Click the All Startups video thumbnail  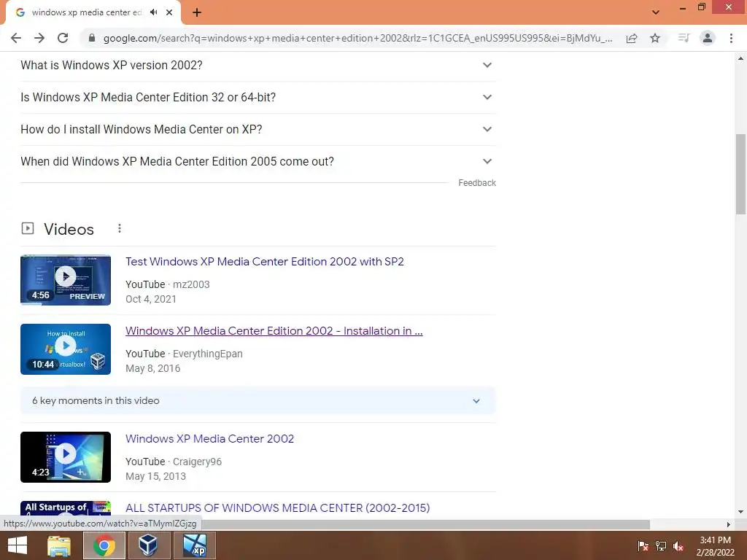pyautogui.click(x=66, y=507)
